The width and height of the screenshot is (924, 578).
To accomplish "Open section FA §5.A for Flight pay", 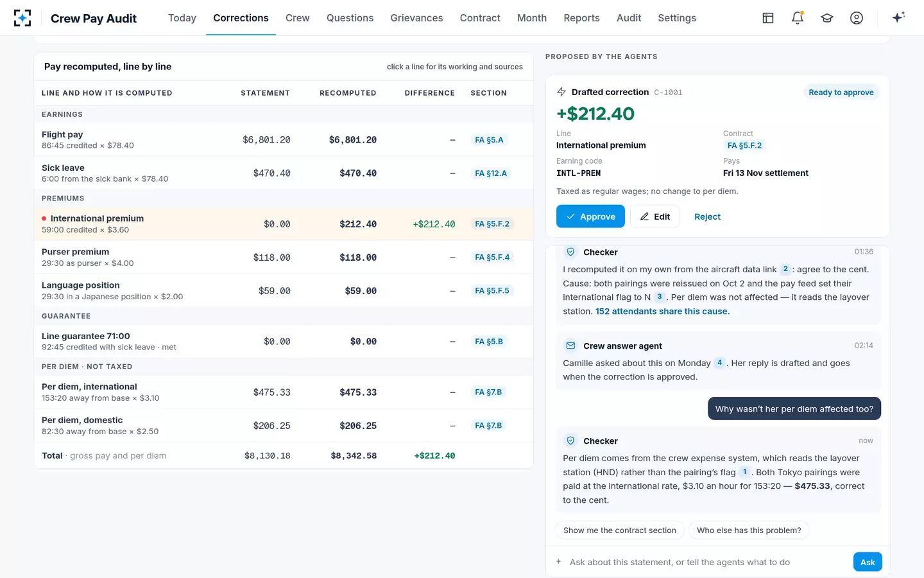I will tap(489, 140).
